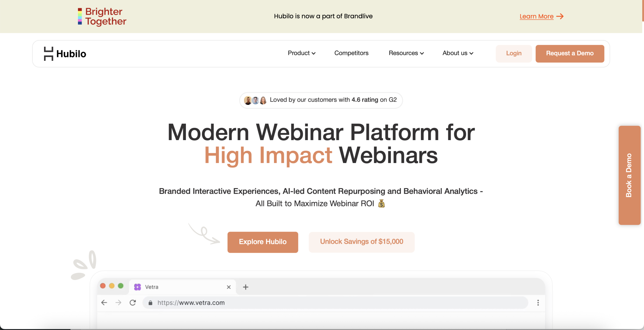
Task: Open the About us dropdown
Action: [x=458, y=53]
